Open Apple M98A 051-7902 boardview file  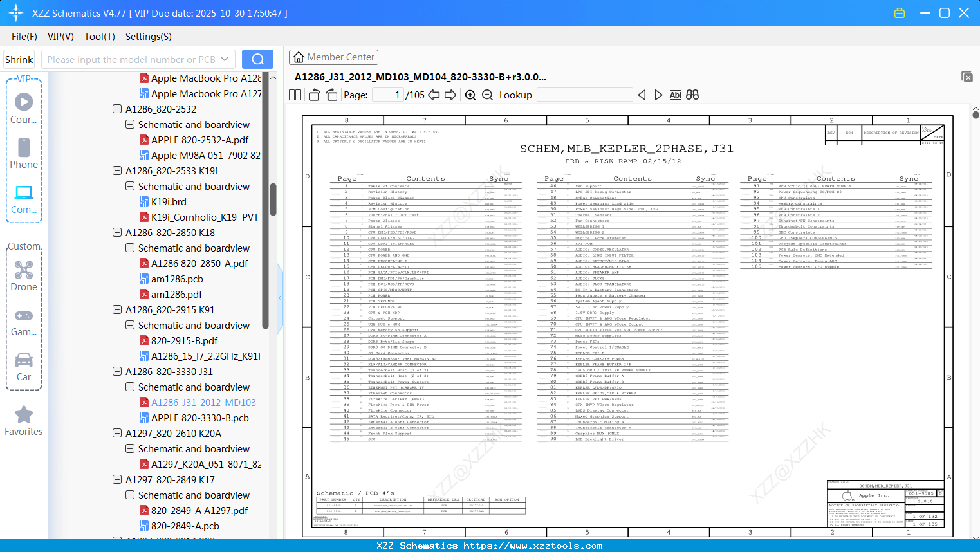206,155
